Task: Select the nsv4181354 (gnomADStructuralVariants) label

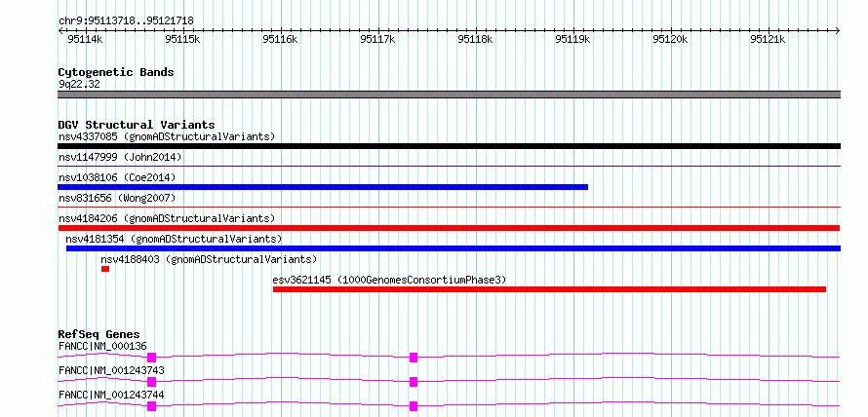Action: [174, 239]
